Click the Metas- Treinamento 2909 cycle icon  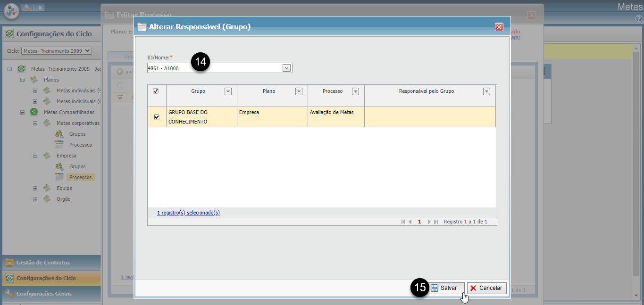pyautogui.click(x=21, y=69)
